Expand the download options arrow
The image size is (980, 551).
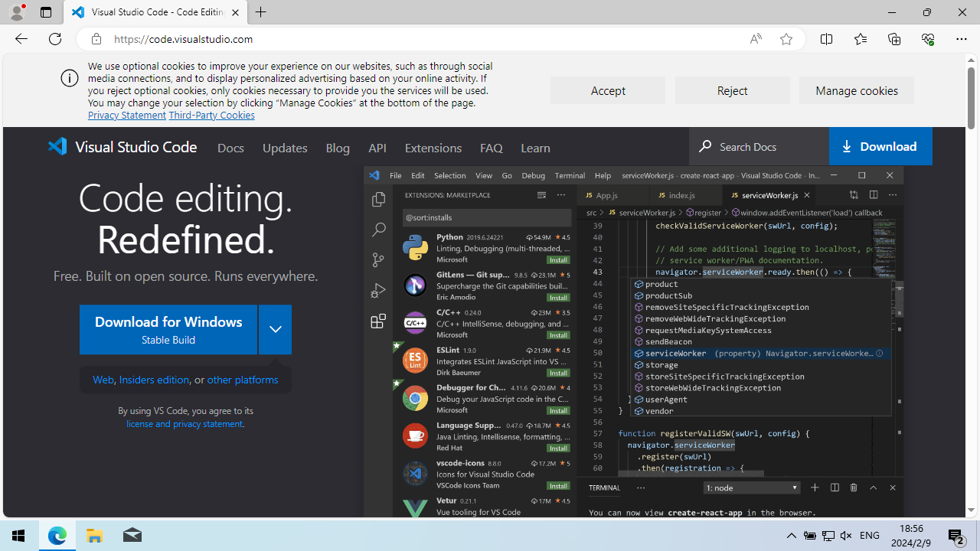tap(275, 330)
